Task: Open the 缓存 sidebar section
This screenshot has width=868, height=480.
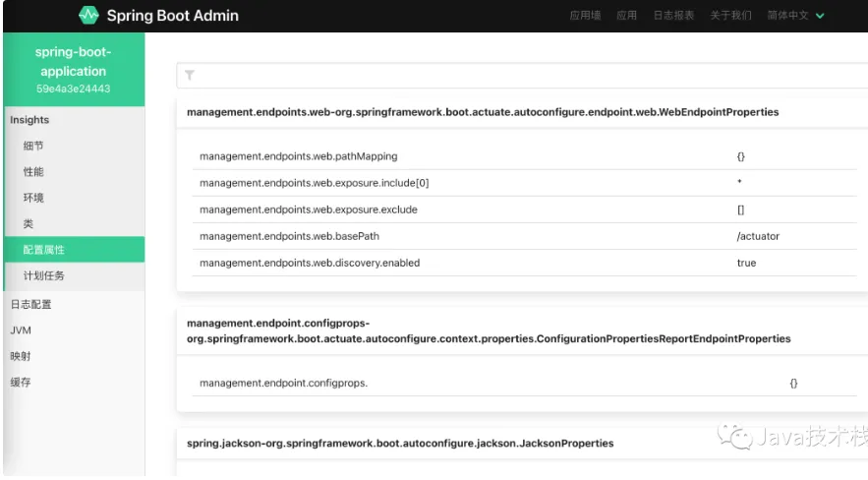Action: [21, 382]
